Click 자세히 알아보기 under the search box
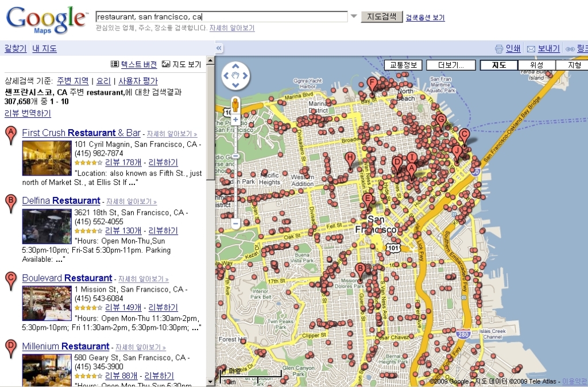This screenshot has height=387, width=588. point(232,28)
